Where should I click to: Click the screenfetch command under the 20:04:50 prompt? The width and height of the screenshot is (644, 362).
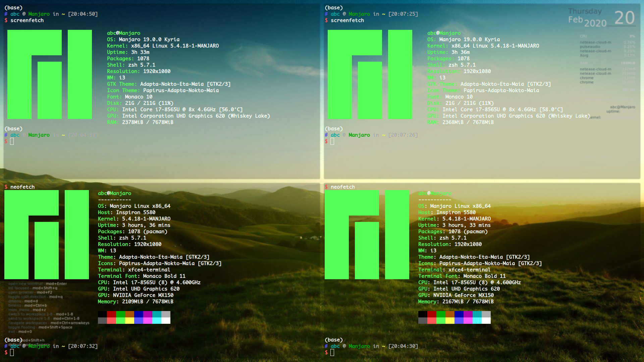[x=27, y=20]
